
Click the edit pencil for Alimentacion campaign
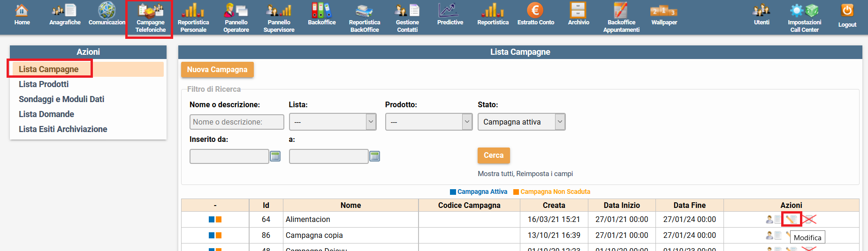click(x=792, y=219)
